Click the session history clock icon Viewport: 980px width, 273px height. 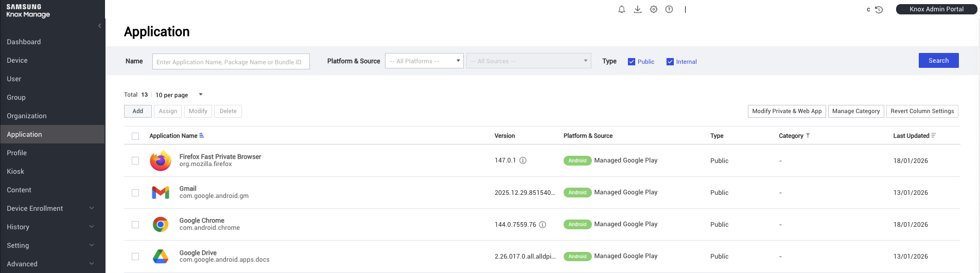click(879, 10)
